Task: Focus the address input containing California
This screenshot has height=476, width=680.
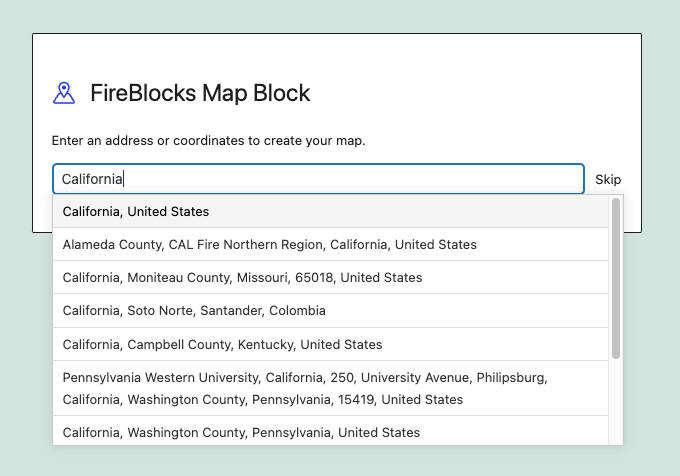Action: coord(318,179)
